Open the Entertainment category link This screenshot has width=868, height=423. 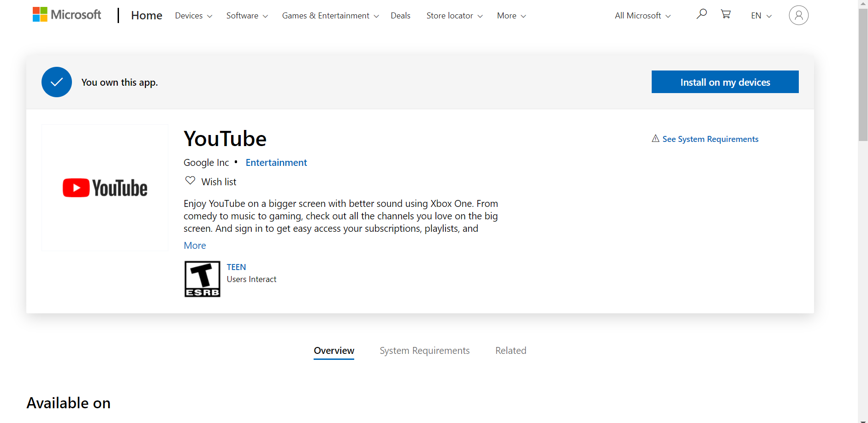point(276,163)
